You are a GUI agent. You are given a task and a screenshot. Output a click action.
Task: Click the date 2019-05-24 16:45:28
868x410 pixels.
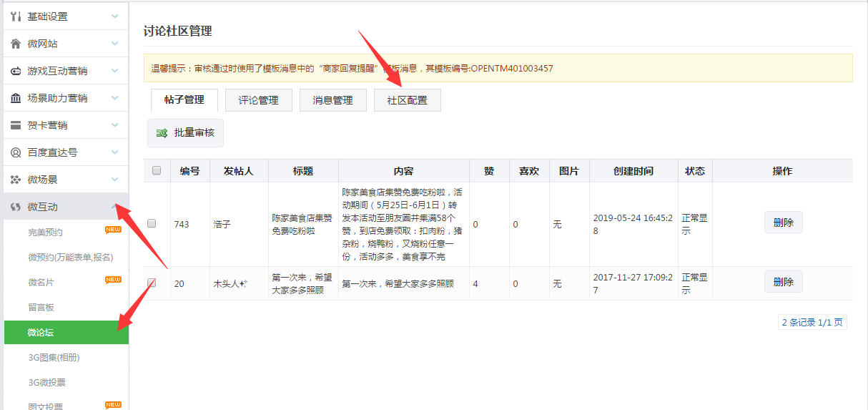pyautogui.click(x=633, y=225)
